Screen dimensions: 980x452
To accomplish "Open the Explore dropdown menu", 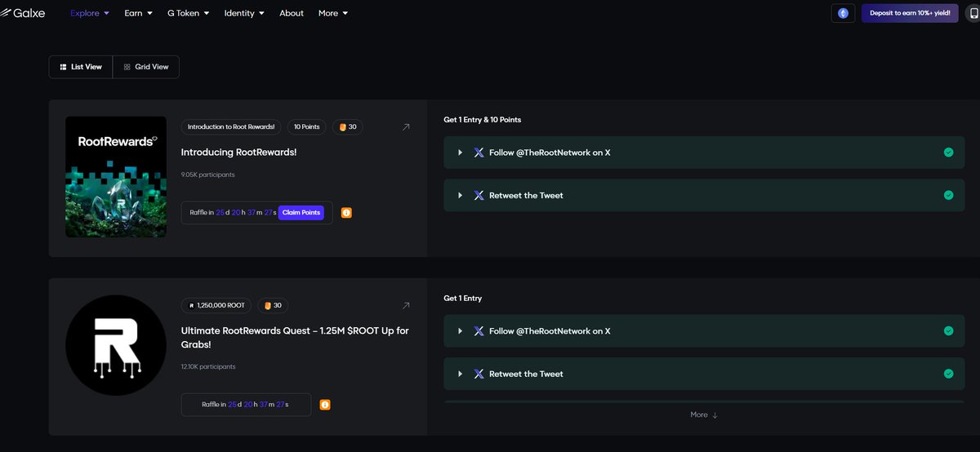I will pyautogui.click(x=90, y=13).
